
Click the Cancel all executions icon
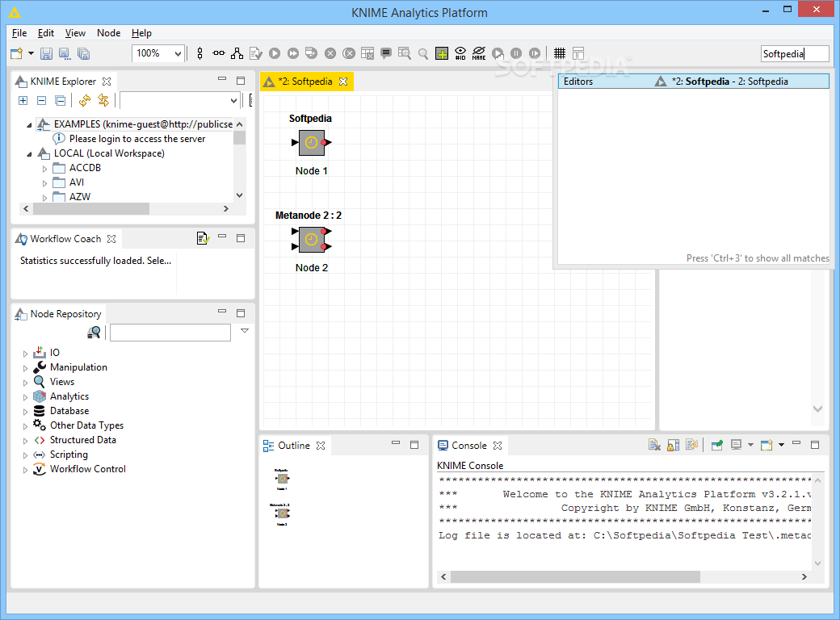click(x=349, y=53)
